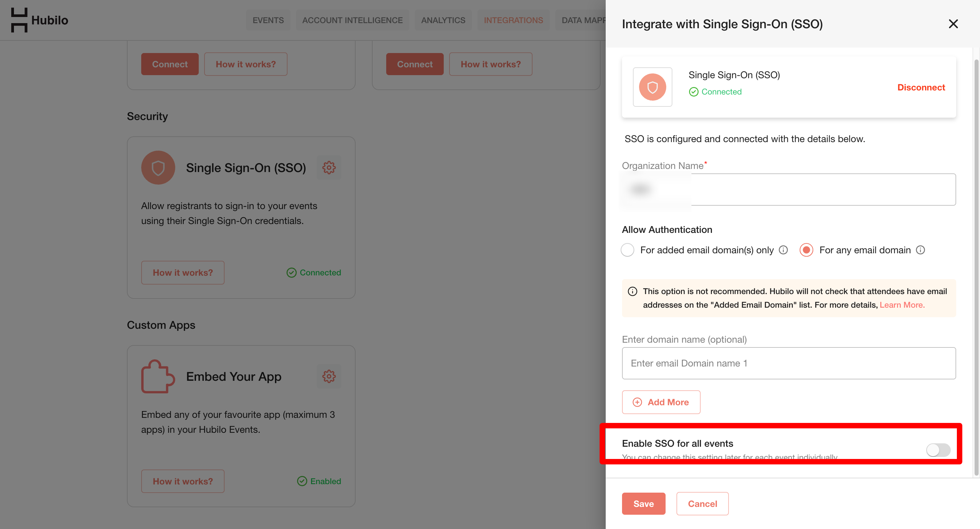This screenshot has width=980, height=529.
Task: Click How it works on Embed Your App card
Action: (x=183, y=481)
